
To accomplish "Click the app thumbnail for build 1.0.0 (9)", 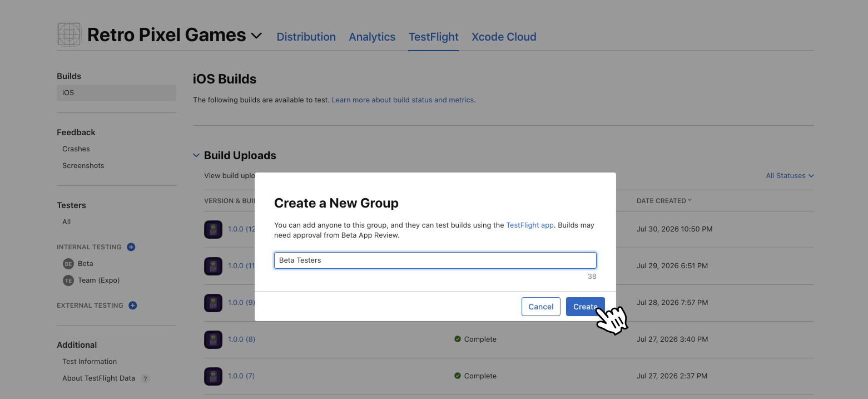I will [x=213, y=303].
